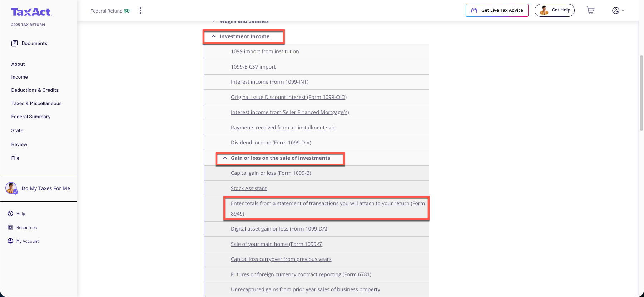
Task: Collapse Gain or loss on sale of investments
Action: [225, 158]
